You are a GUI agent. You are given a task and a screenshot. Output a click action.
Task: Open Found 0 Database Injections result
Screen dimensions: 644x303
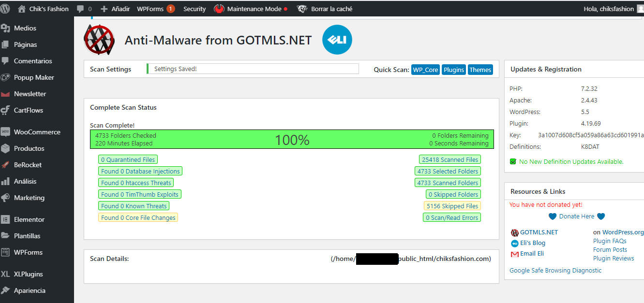point(140,171)
